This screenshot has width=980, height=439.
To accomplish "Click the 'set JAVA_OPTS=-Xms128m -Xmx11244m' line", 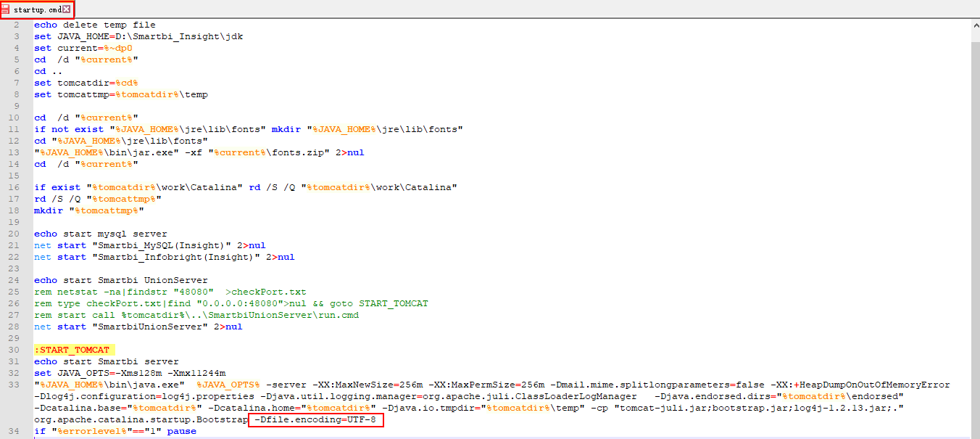I will pyautogui.click(x=130, y=373).
